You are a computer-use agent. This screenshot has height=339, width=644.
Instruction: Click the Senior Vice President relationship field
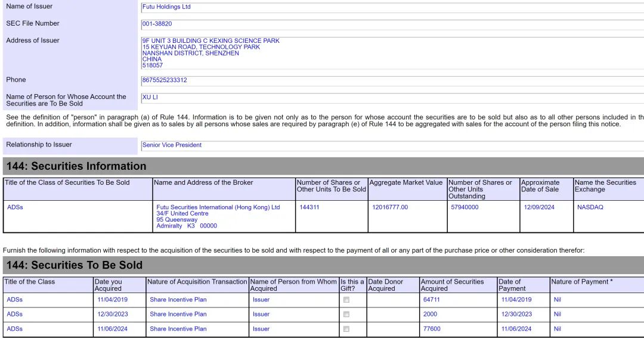[x=392, y=145]
